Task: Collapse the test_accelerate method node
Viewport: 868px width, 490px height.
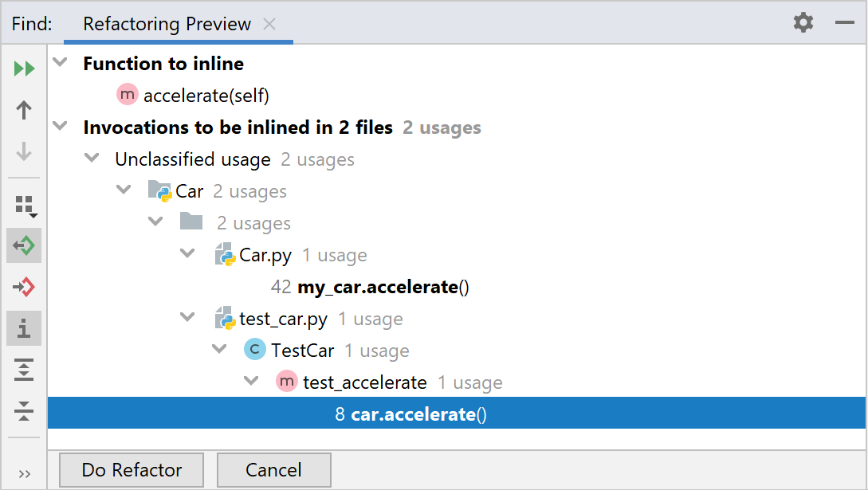Action: click(252, 381)
